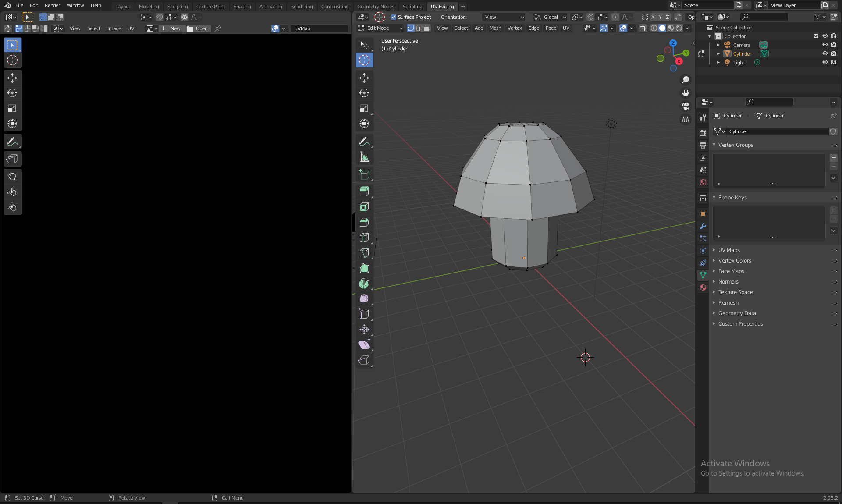Toggle visibility of the Cylinder object
The width and height of the screenshot is (842, 504).
(825, 53)
